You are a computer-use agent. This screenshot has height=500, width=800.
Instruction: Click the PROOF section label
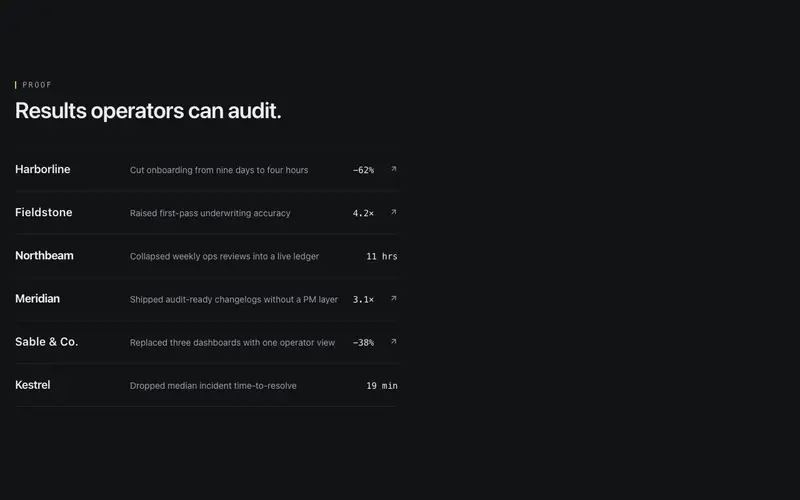37,85
